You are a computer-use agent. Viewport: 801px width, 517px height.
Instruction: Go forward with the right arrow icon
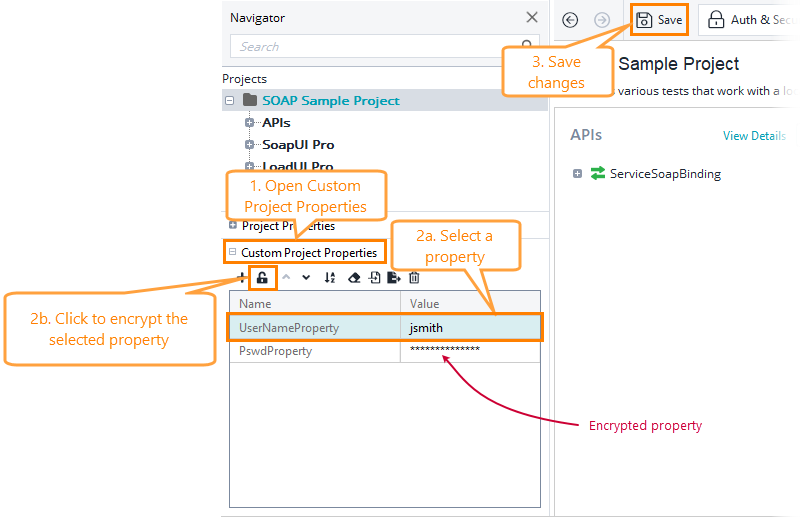(602, 20)
